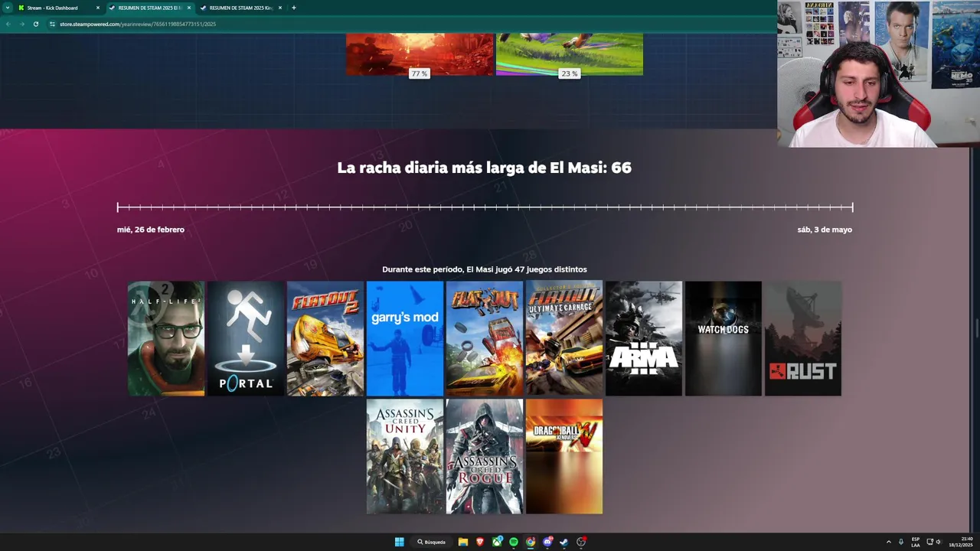Click the heading La racha diaria más larga
980x551 pixels.
point(484,168)
